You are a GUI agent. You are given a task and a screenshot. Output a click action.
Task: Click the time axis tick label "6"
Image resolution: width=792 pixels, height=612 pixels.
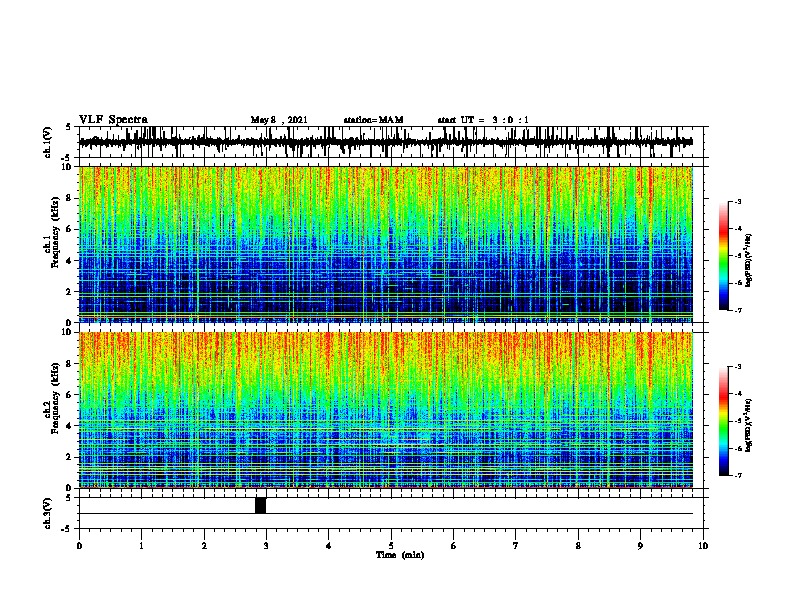tap(454, 546)
